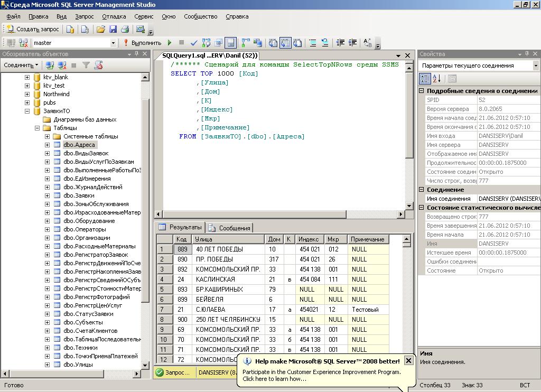The height and width of the screenshot is (392, 541).
Task: Save the query using the floppy disk icon
Action: pos(113,30)
